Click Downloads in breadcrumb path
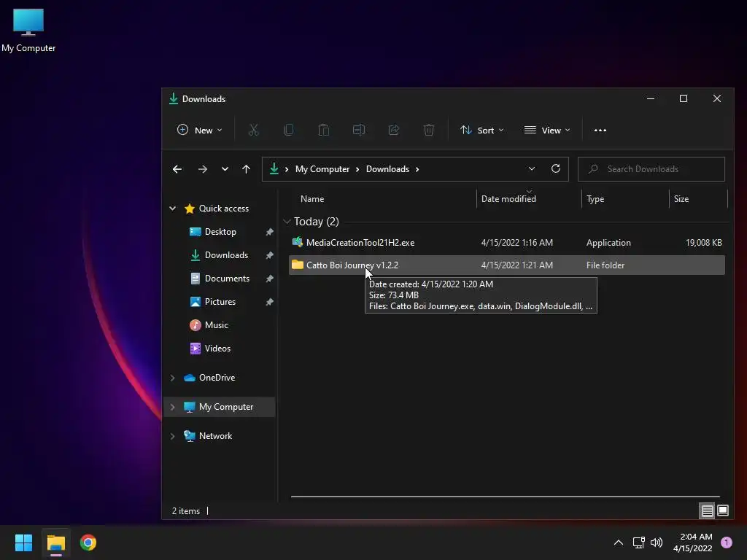Image resolution: width=747 pixels, height=560 pixels. click(387, 169)
